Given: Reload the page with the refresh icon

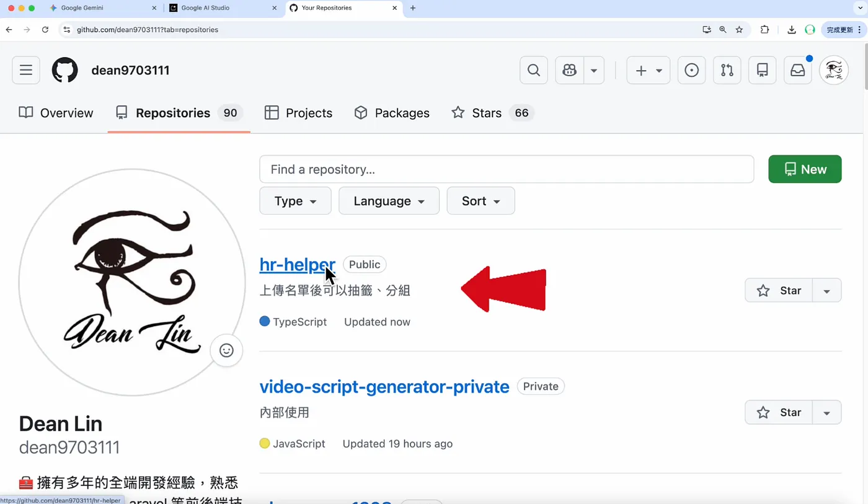Looking at the screenshot, I should tap(45, 29).
